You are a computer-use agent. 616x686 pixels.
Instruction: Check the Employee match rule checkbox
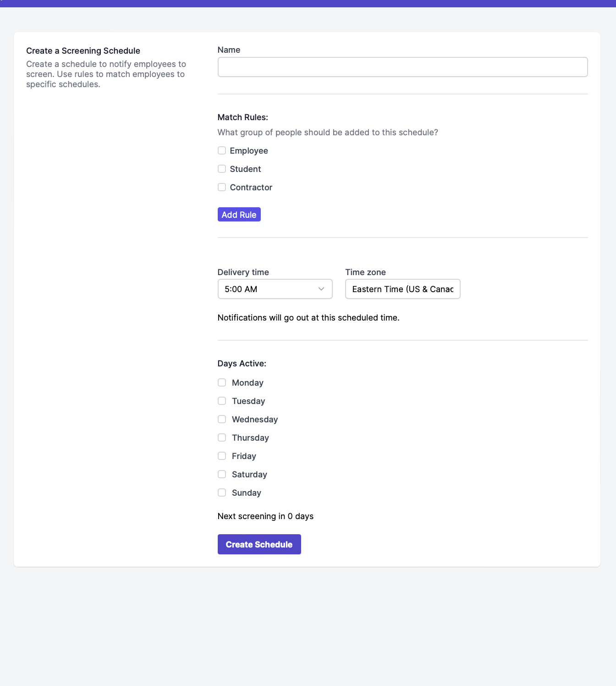[x=222, y=150]
